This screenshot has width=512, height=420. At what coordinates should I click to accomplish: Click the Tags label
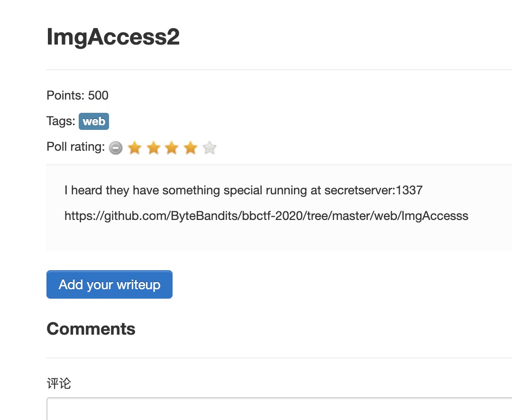point(61,121)
